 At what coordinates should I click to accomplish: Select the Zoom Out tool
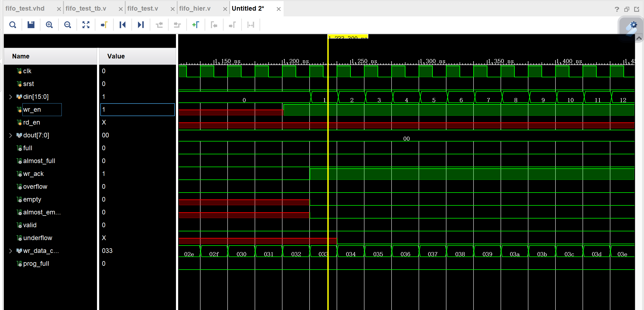pyautogui.click(x=67, y=25)
